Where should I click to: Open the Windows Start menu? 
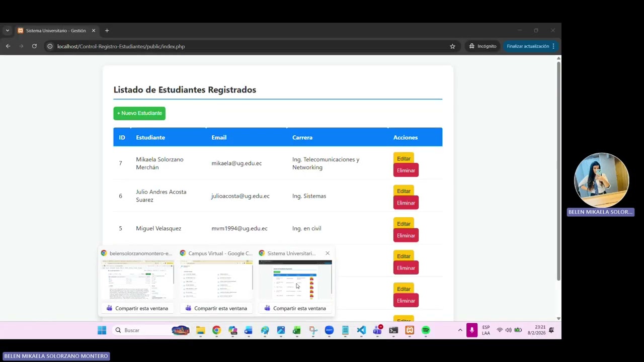102,330
